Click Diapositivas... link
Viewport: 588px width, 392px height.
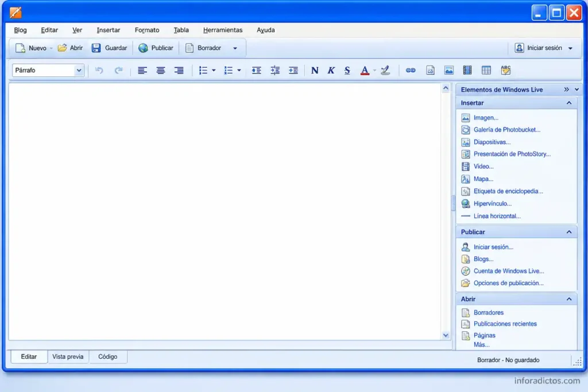point(492,142)
